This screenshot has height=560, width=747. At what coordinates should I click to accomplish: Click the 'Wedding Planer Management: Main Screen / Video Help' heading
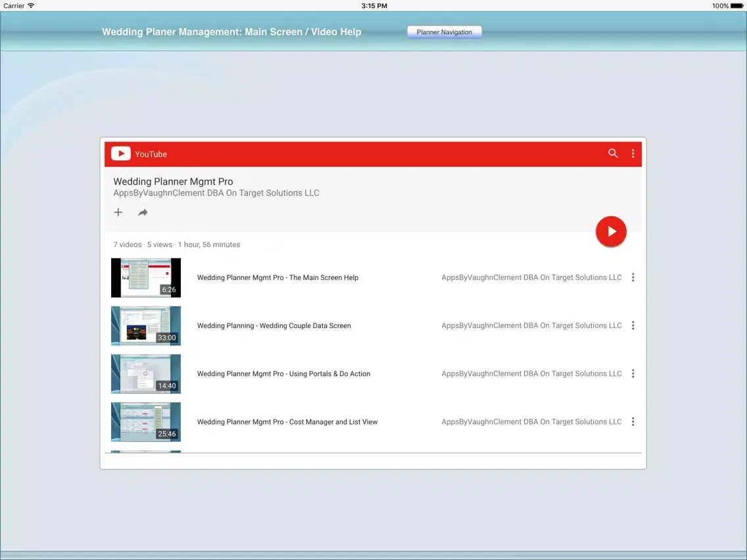[231, 32]
